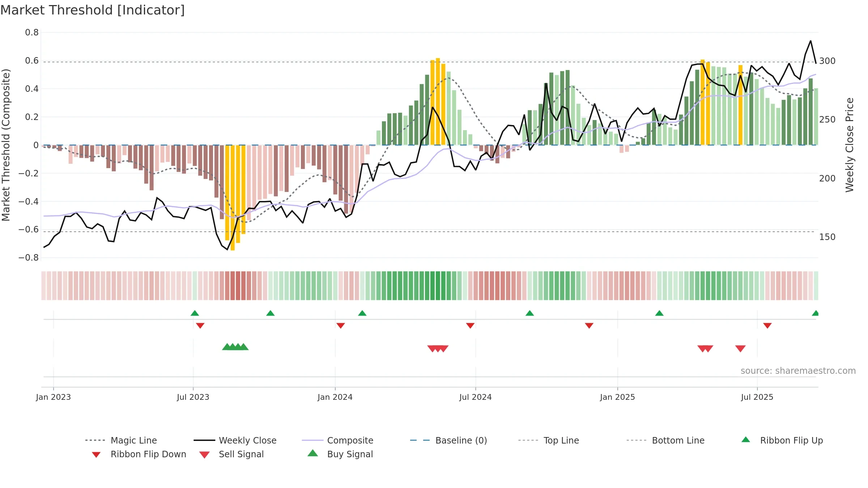This screenshot has height=488, width=868.
Task: Toggle the Top Line legend entry
Action: tap(549, 440)
